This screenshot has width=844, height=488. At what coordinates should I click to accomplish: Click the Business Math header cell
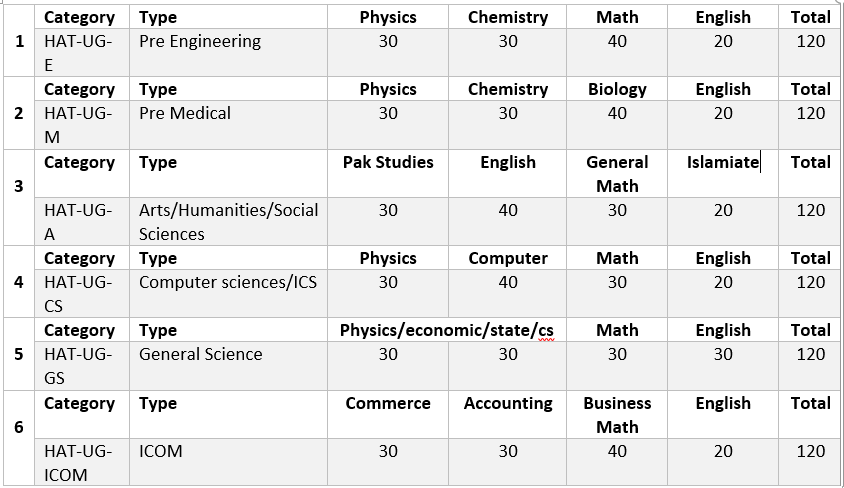coord(617,414)
